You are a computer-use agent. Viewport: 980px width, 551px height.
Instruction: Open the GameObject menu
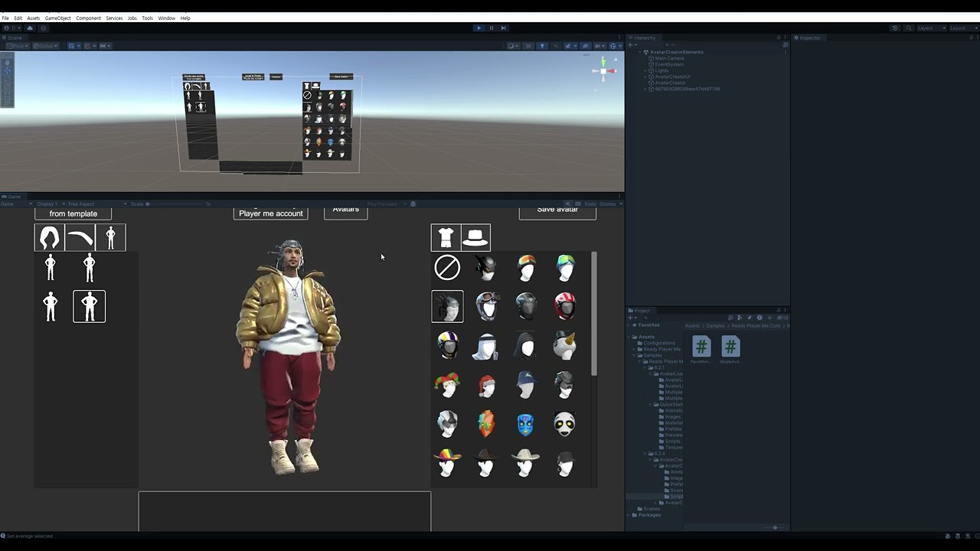[x=58, y=18]
